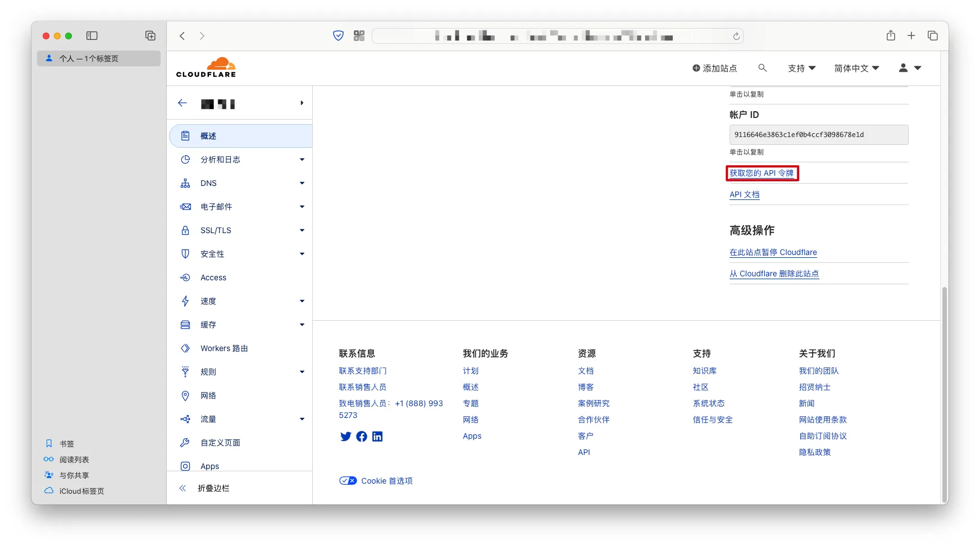Show the tab overview

click(x=933, y=36)
